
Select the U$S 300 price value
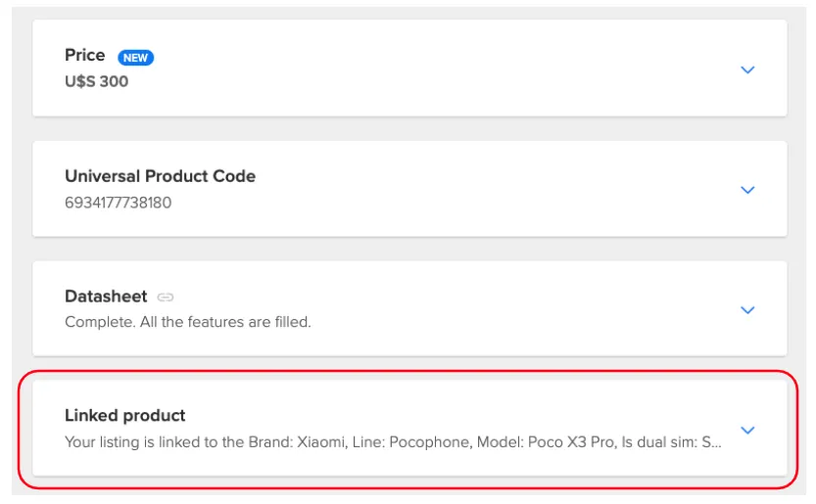pyautogui.click(x=96, y=81)
